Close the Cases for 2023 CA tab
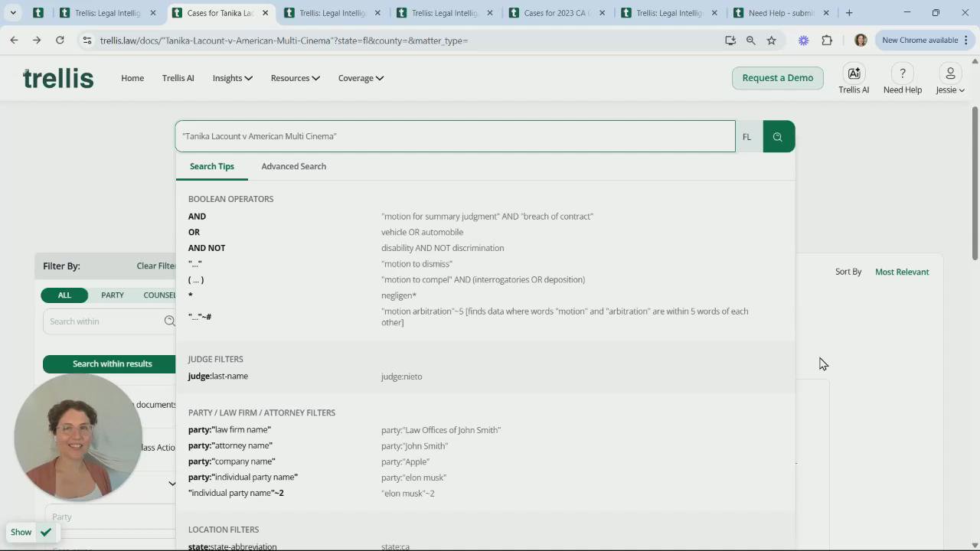This screenshot has width=980, height=551. [602, 13]
